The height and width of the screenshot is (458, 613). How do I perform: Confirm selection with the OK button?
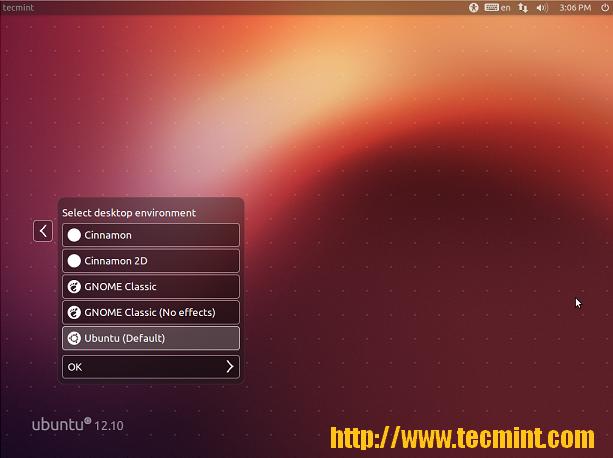151,367
